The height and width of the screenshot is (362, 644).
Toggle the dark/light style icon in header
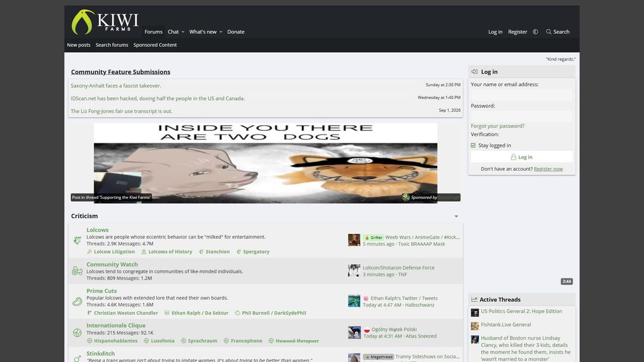pos(536,32)
